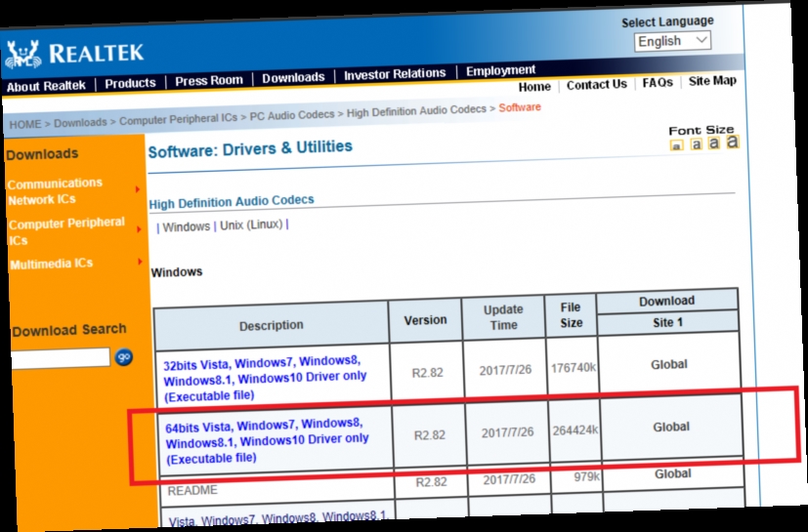Screen dimensions: 808x532
Task: Click the File Size column header
Action: pos(571,315)
